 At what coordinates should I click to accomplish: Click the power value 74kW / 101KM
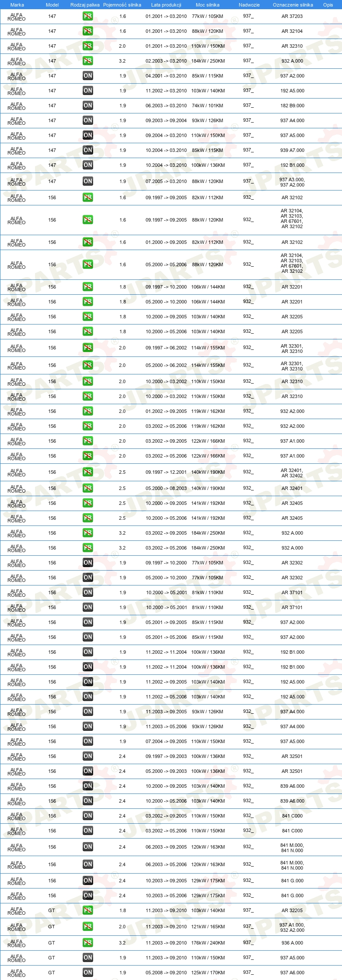207,106
